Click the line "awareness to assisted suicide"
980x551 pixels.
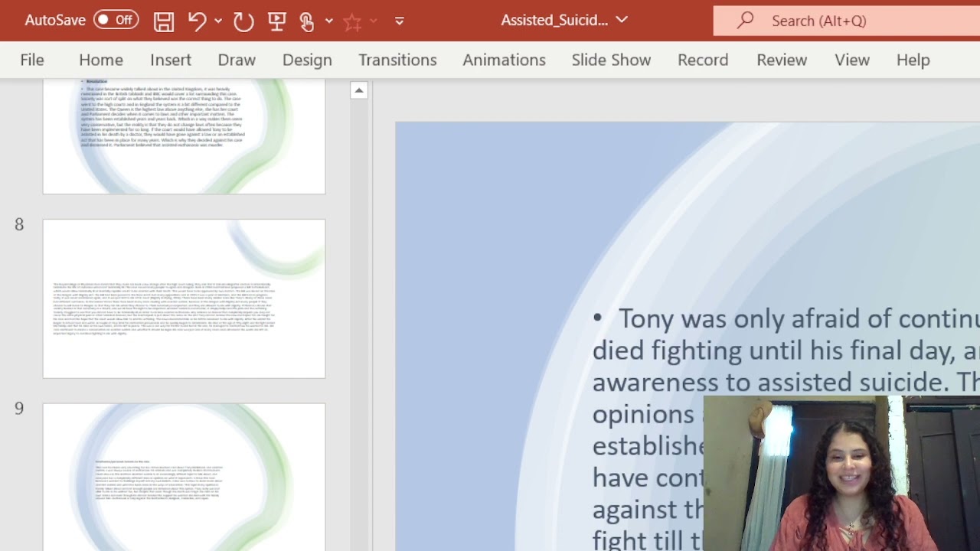coord(786,382)
